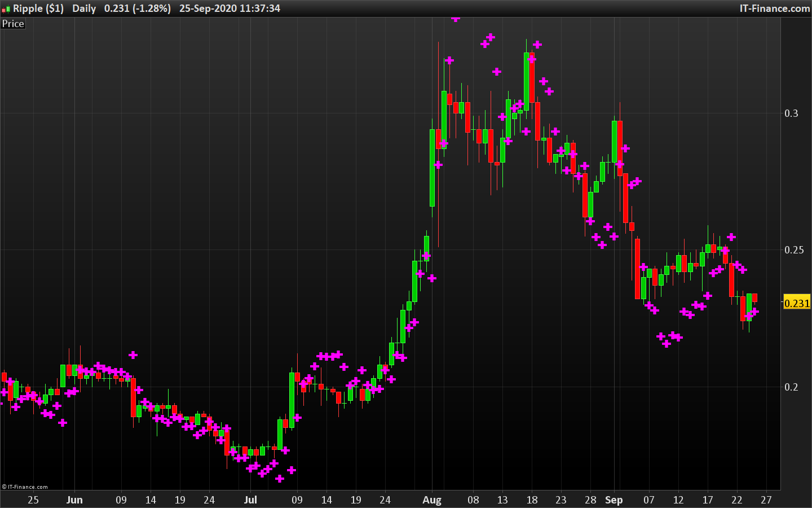This screenshot has width=812, height=508.
Task: Click the 'Ripple ($1)' instrument title
Action: click(x=38, y=8)
